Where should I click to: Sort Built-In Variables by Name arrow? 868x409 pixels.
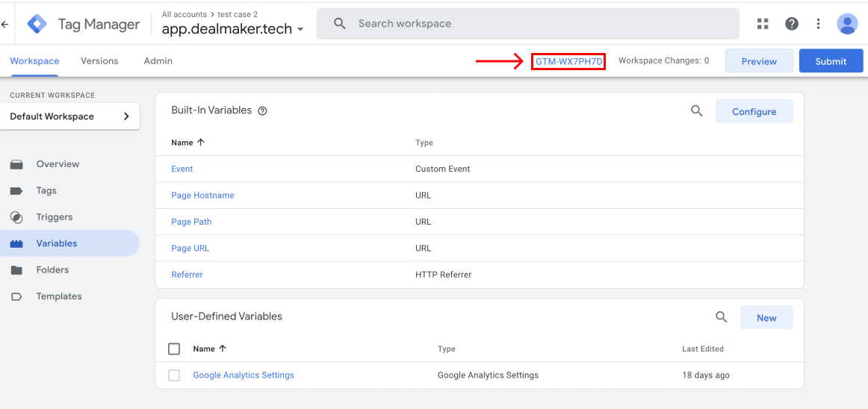[x=200, y=143]
